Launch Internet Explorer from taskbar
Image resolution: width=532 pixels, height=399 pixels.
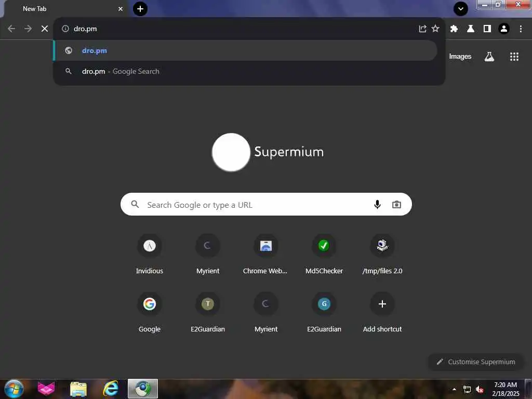click(111, 389)
